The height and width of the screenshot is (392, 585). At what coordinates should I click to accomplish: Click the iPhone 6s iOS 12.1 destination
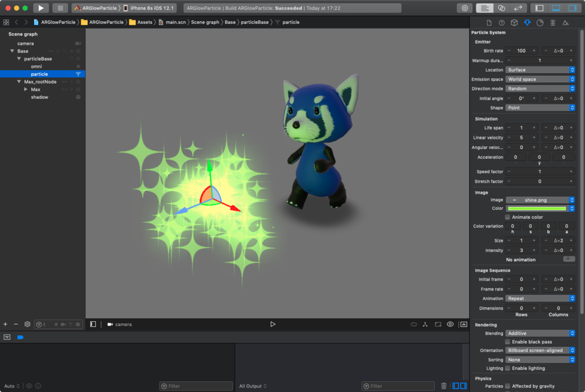click(x=148, y=8)
